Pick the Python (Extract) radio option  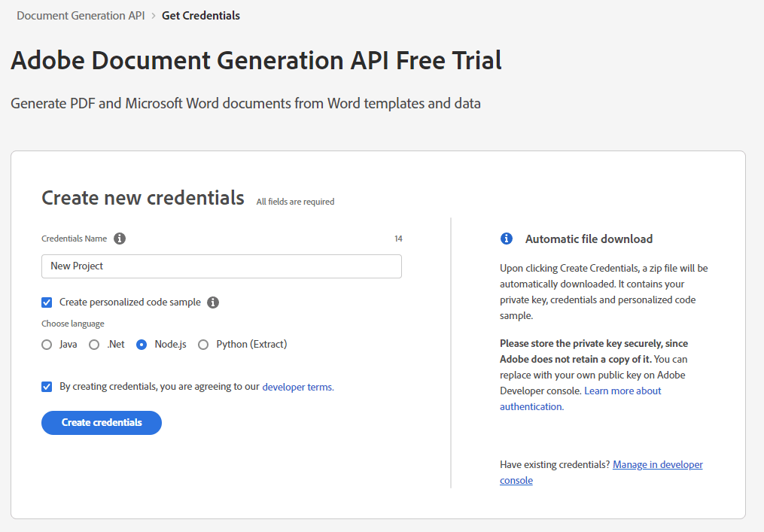(203, 345)
